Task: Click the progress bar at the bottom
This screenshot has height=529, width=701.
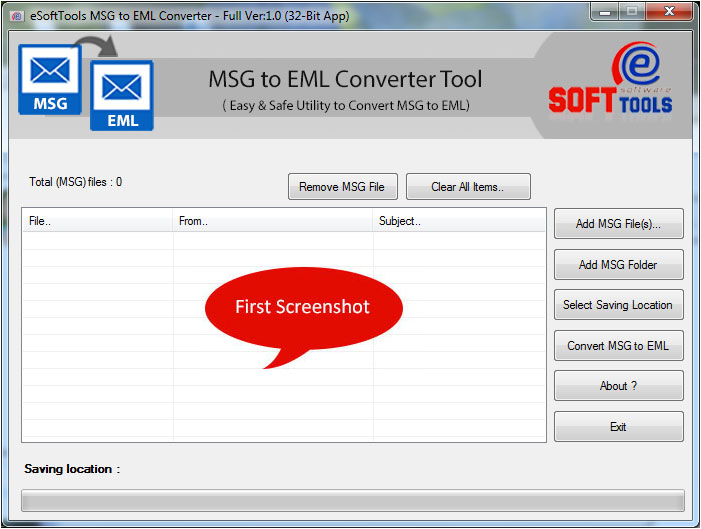Action: click(x=352, y=500)
